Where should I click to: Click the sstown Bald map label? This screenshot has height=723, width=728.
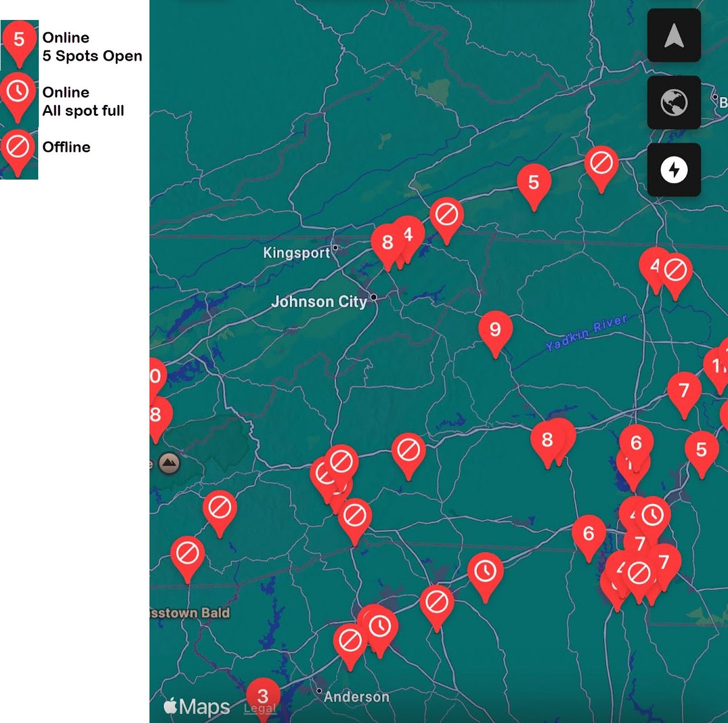[x=190, y=613]
